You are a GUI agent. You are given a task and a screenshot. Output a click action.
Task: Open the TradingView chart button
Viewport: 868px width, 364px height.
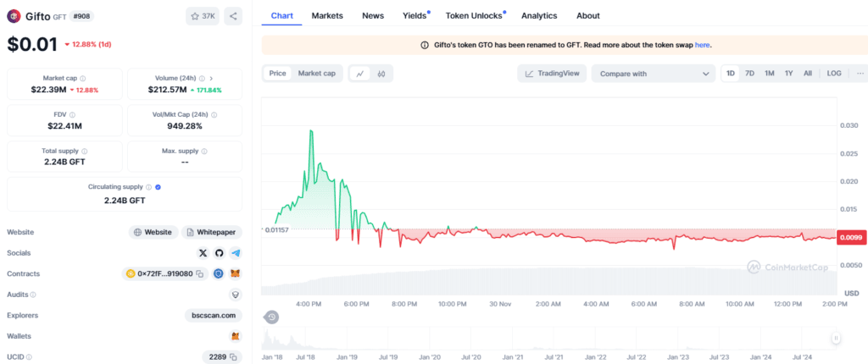[x=552, y=74]
